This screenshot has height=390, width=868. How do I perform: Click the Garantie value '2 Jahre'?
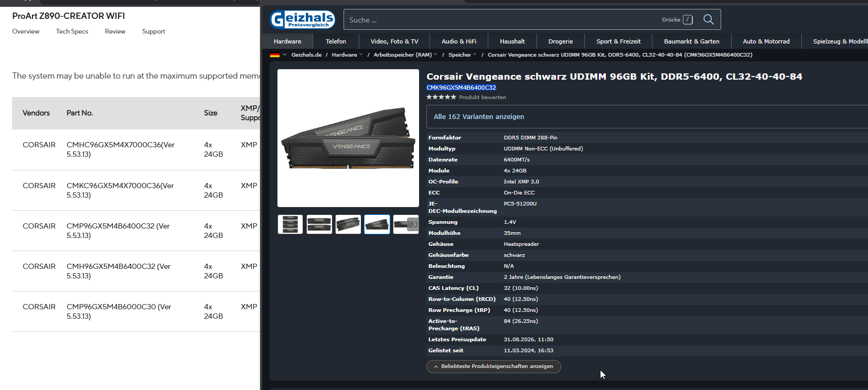pyautogui.click(x=562, y=277)
